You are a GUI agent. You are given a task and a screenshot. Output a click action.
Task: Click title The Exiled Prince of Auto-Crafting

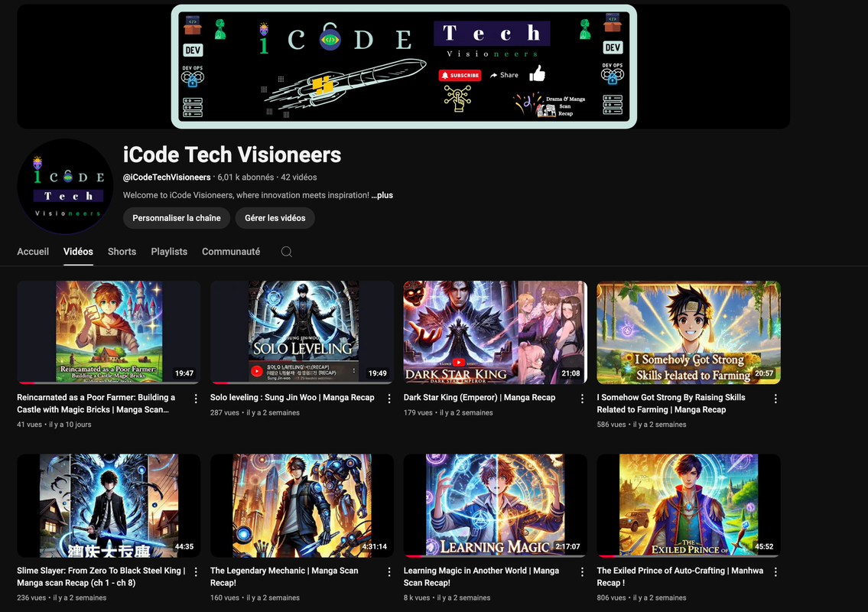point(680,577)
